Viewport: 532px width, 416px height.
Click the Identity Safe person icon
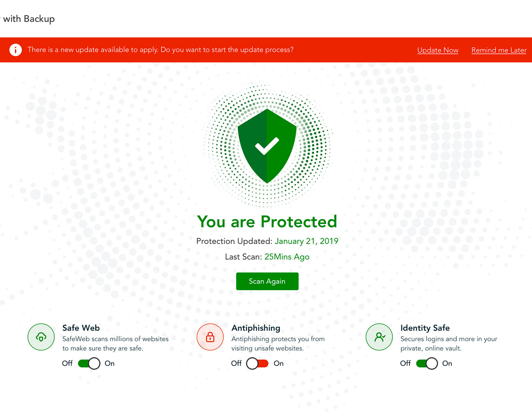(x=379, y=337)
